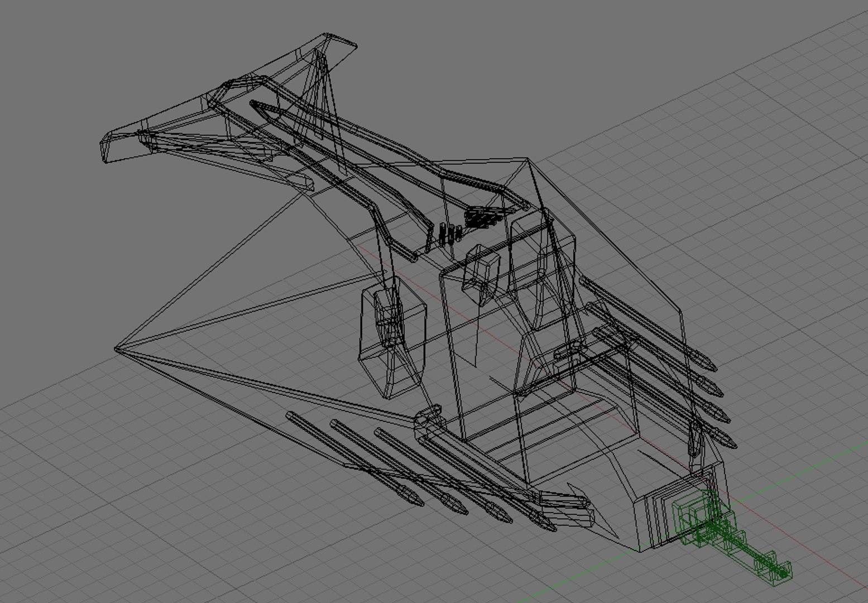The height and width of the screenshot is (603, 868).
Task: Select the green wireframe object at ship's nose
Action: (732, 538)
